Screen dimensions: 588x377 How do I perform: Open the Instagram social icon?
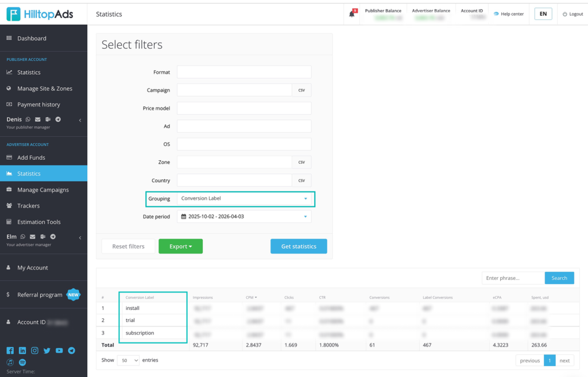[34, 351]
